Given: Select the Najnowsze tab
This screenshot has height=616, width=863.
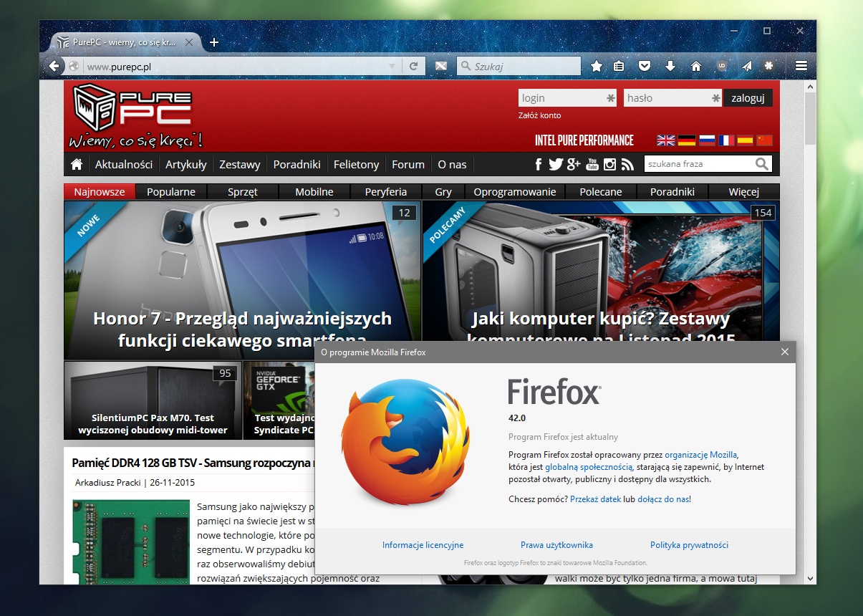Looking at the screenshot, I should 100,191.
